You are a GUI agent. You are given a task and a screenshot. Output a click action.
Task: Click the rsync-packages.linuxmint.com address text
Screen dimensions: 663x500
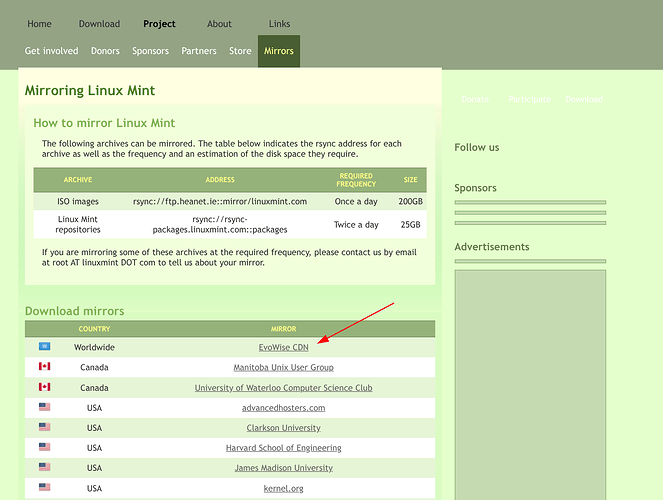click(220, 224)
